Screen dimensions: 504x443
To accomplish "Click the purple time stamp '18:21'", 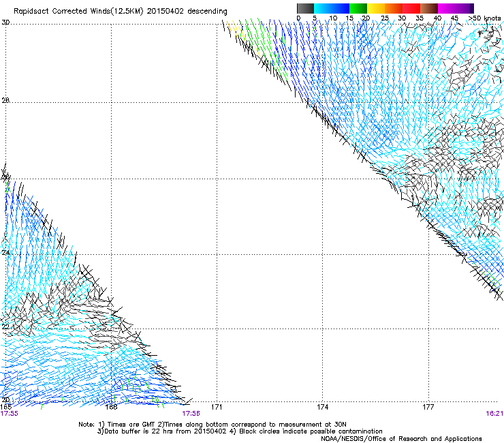I will pos(494,414).
